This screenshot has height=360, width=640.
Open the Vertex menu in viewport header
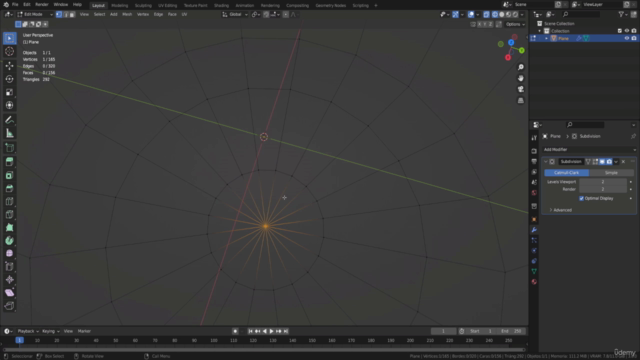click(143, 14)
